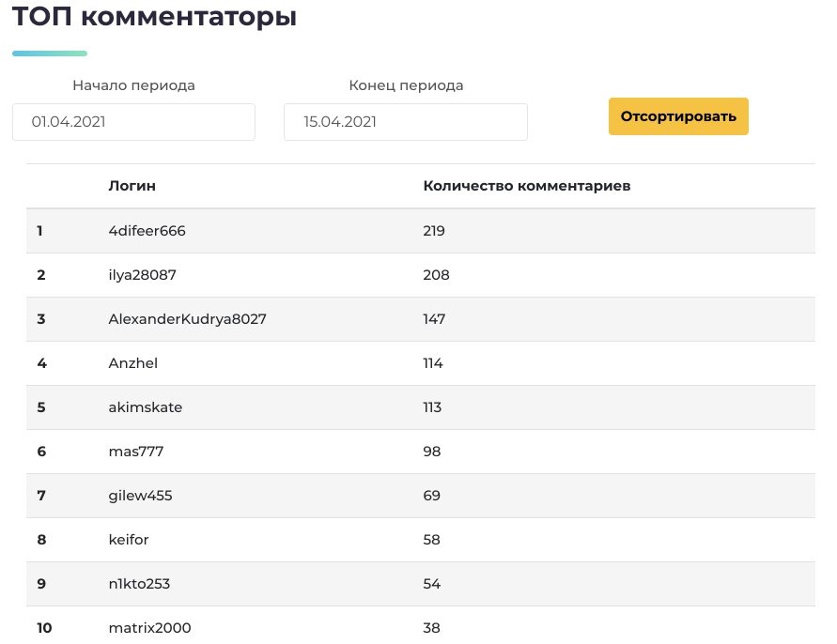Focus the Конец периода date field
The width and height of the screenshot is (837, 644).
pyautogui.click(x=406, y=122)
